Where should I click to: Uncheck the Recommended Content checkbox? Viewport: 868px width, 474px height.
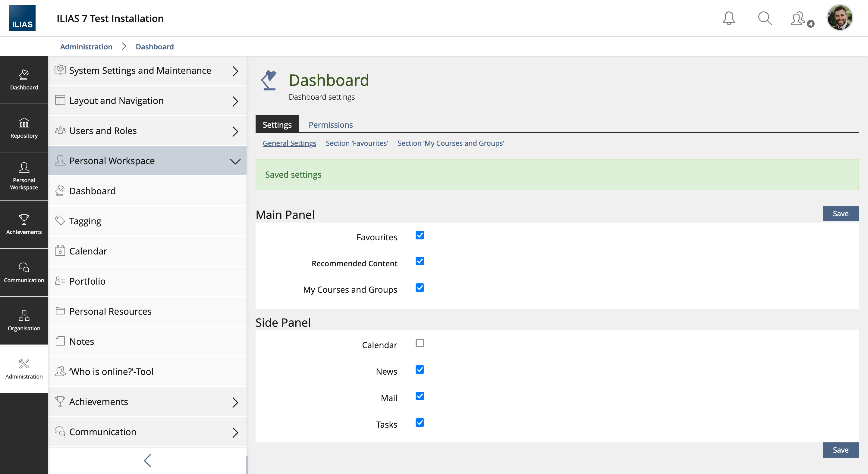420,261
